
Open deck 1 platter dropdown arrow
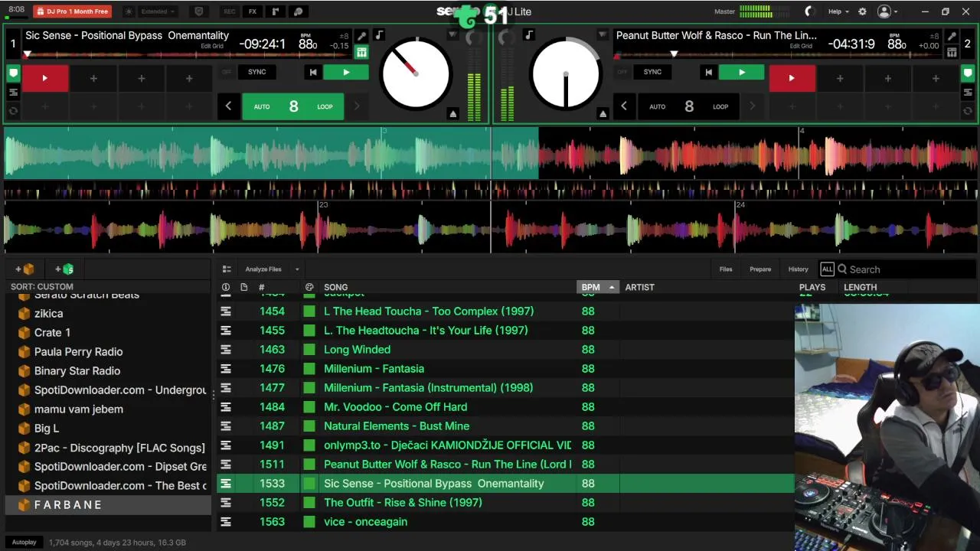(452, 35)
